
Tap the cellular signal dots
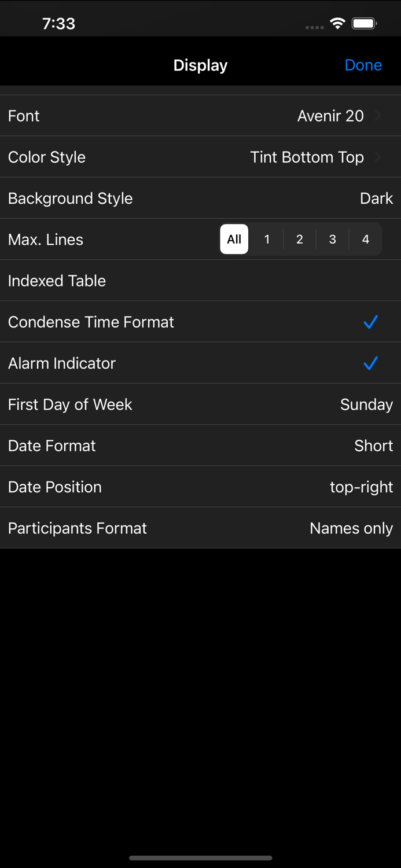tap(314, 27)
